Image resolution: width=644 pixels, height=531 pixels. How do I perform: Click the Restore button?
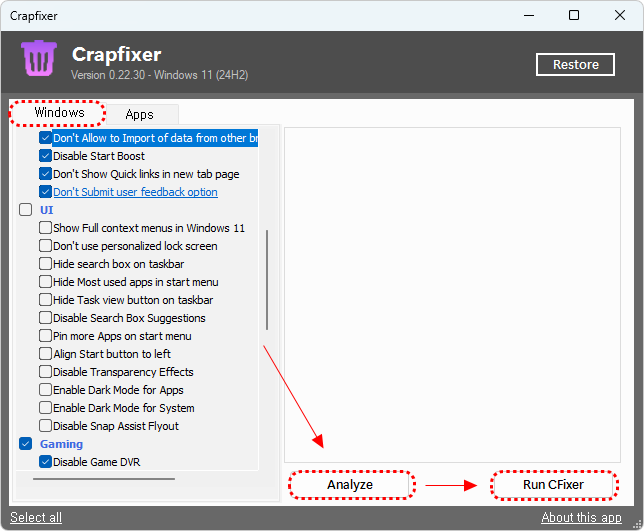[575, 64]
